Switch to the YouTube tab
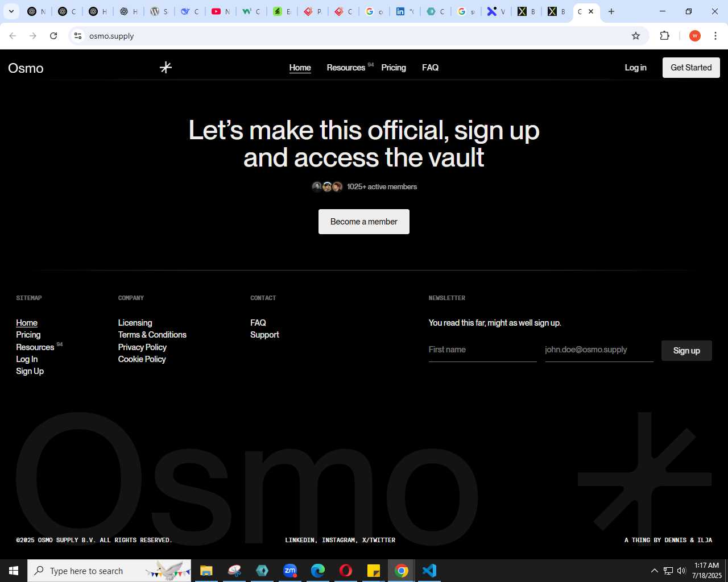Screen dimensions: 728x582 [x=220, y=11]
